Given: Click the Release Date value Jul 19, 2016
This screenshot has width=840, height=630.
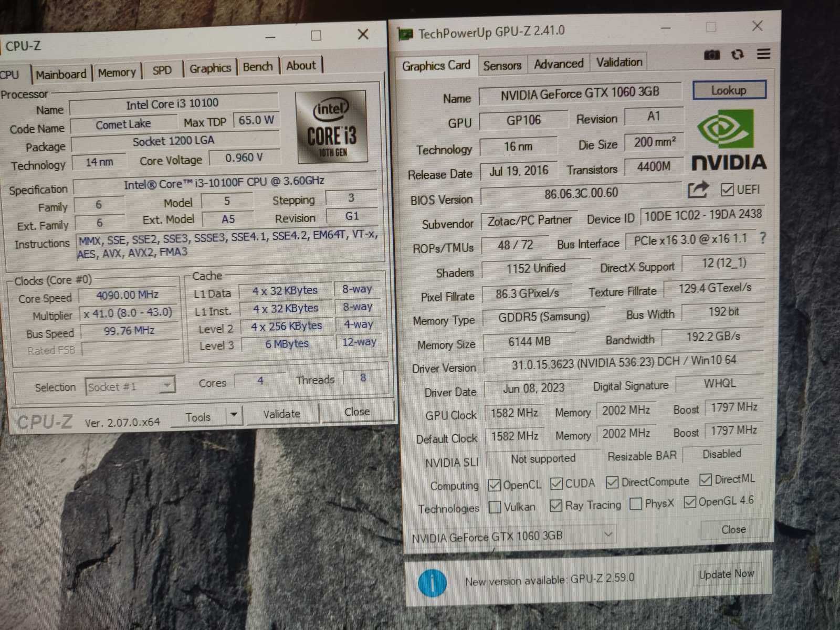Looking at the screenshot, I should [x=519, y=171].
